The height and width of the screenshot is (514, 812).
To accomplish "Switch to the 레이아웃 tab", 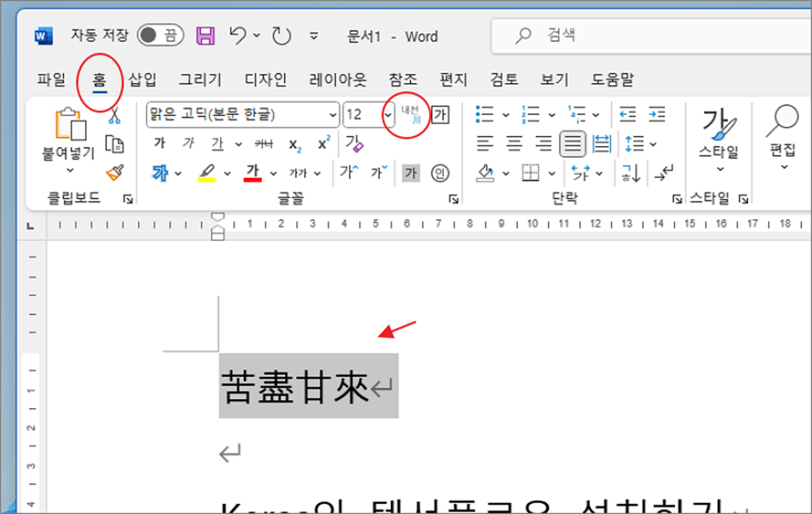I will click(338, 80).
